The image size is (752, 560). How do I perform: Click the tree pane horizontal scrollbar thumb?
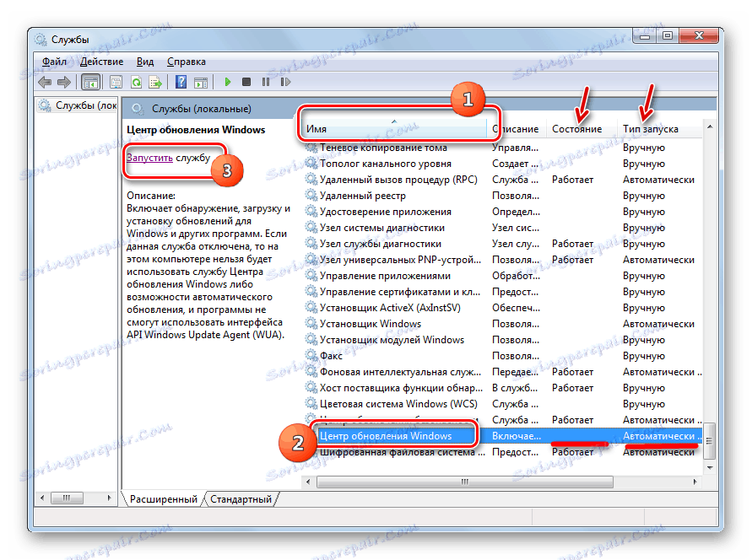[66, 498]
